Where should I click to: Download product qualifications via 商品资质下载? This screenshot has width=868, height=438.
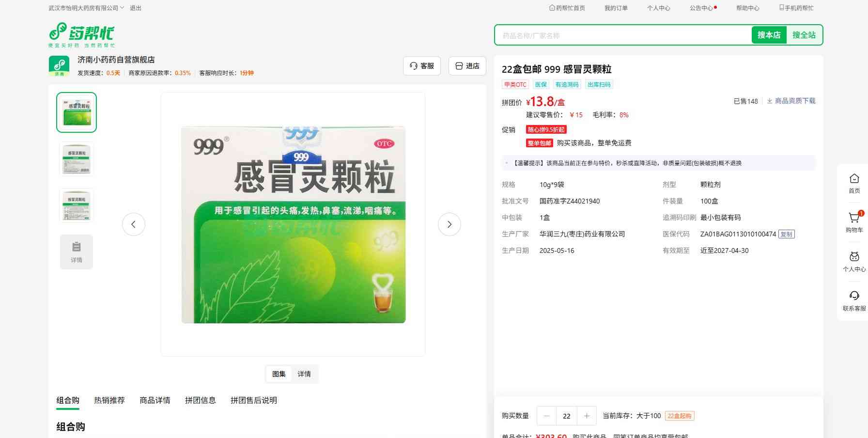click(791, 101)
